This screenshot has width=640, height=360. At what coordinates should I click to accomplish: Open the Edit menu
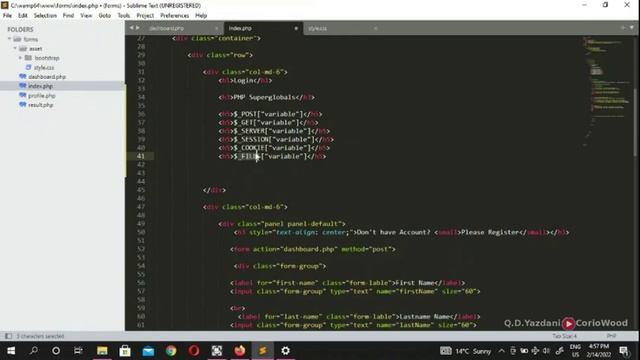[22, 16]
